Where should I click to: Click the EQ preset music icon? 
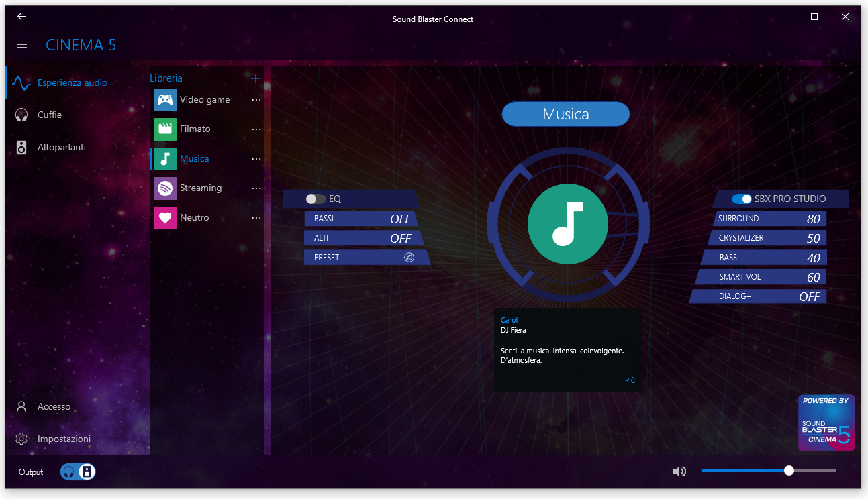tap(409, 257)
